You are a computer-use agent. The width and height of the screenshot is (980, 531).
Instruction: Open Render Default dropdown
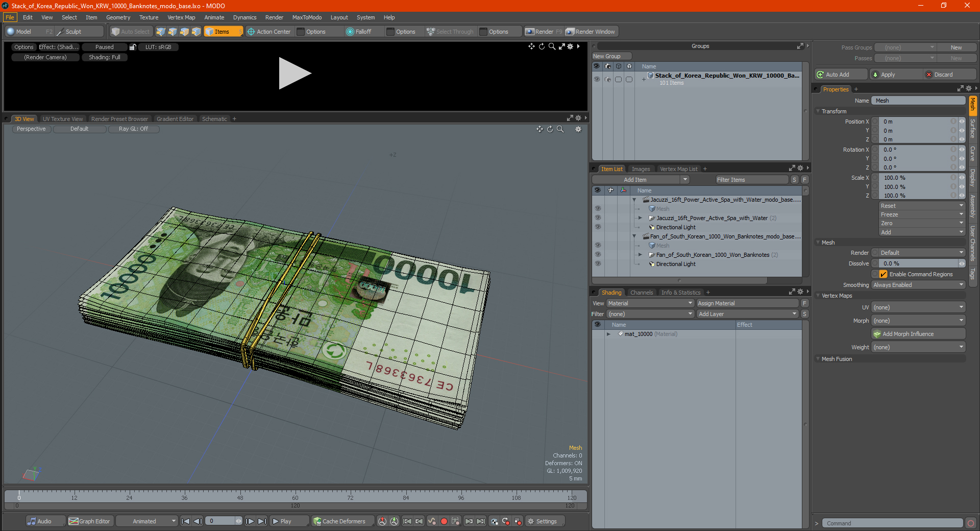click(919, 253)
